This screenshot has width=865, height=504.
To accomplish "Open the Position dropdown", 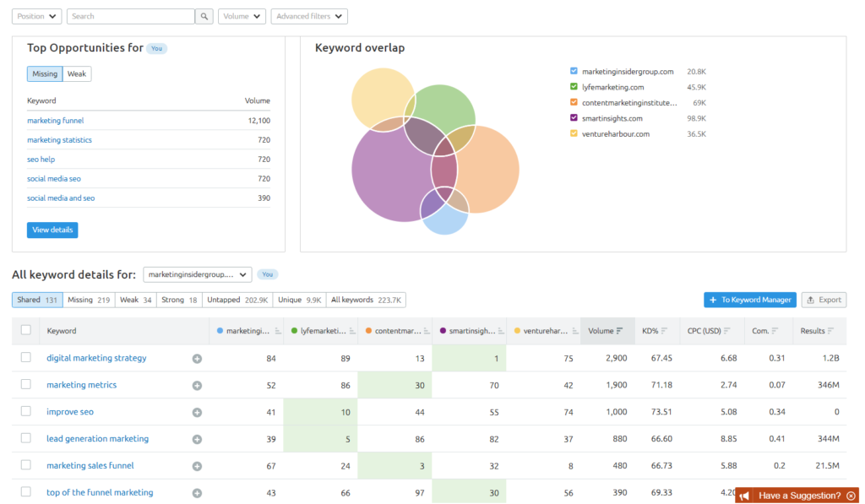I will pos(36,16).
